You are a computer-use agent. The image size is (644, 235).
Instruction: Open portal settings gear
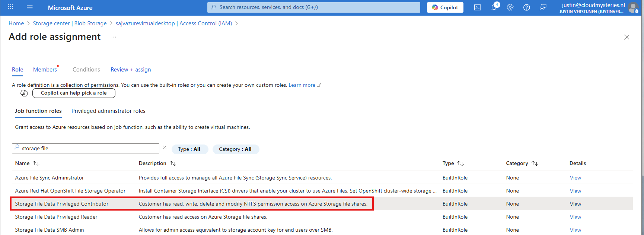pyautogui.click(x=510, y=7)
